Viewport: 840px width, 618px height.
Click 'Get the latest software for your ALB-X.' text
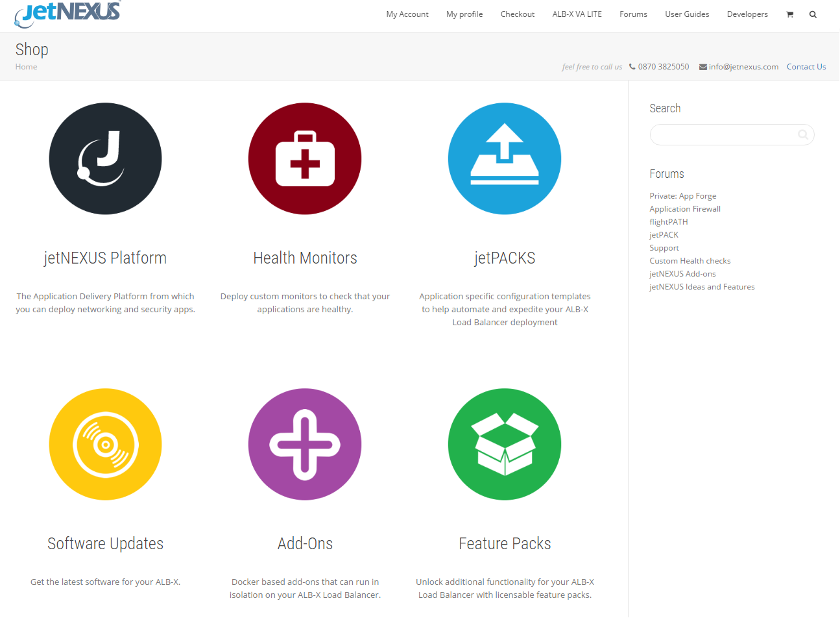[x=105, y=582]
